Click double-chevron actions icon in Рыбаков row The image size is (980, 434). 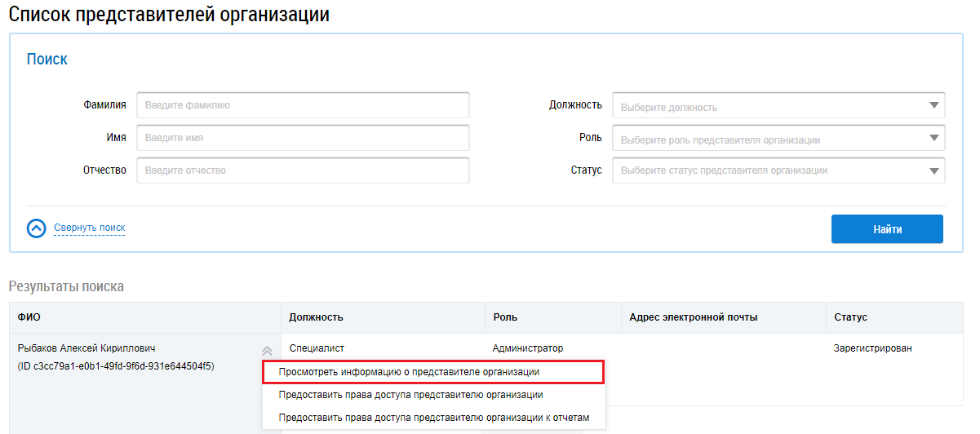267,349
